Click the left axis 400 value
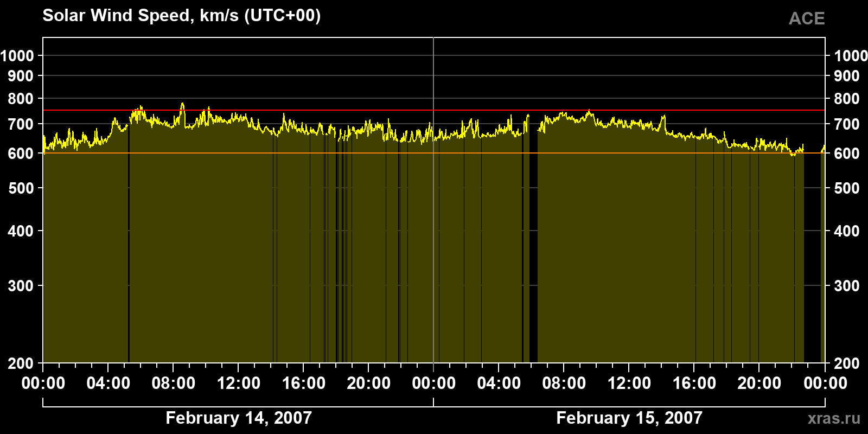 pos(21,231)
